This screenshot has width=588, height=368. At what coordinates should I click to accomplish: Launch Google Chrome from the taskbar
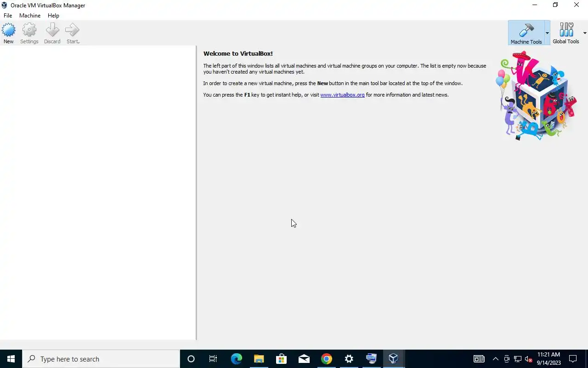coord(326,359)
